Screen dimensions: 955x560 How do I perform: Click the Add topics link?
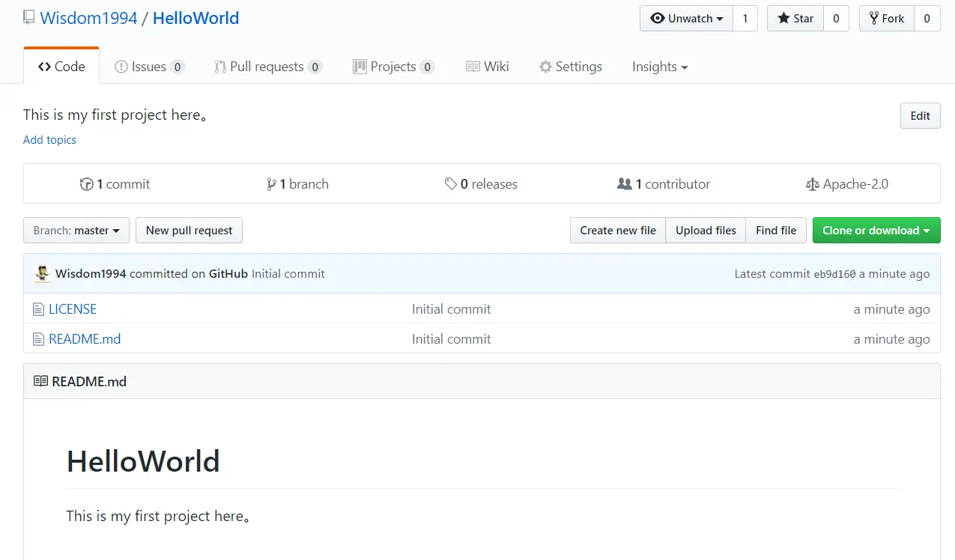point(49,140)
